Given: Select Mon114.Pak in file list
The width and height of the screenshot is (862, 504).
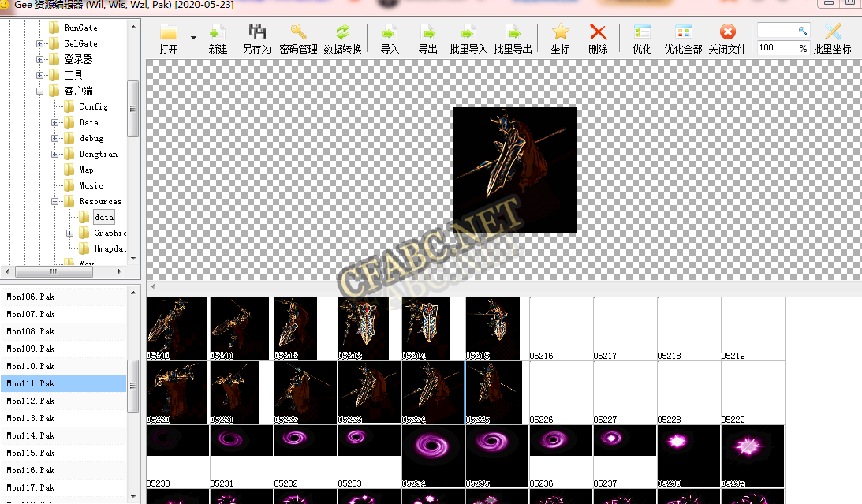Looking at the screenshot, I should click(x=63, y=435).
